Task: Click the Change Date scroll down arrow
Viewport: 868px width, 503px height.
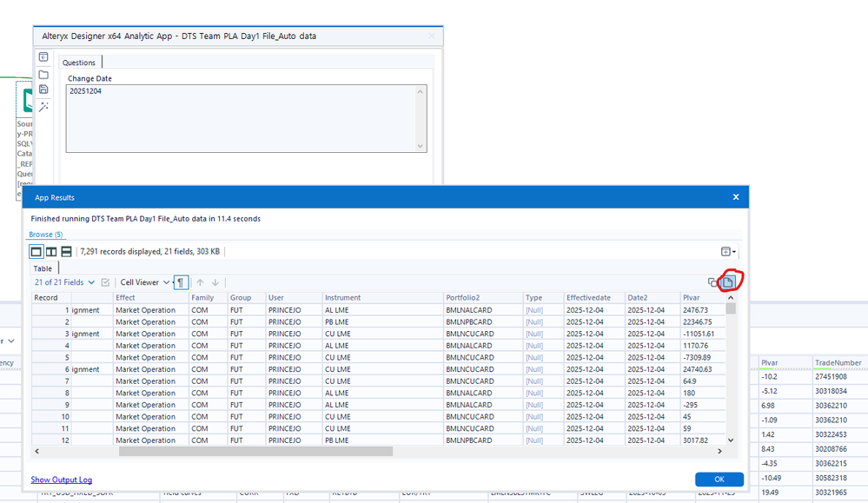Action: 421,146
